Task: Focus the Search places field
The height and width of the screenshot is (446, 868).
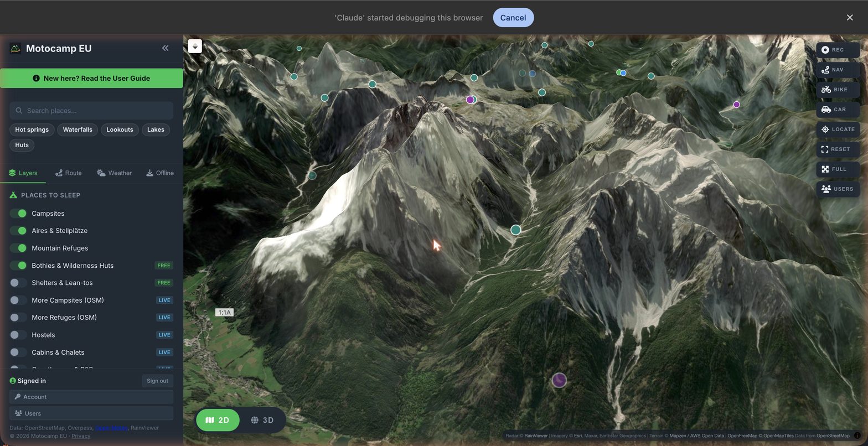Action: point(91,111)
